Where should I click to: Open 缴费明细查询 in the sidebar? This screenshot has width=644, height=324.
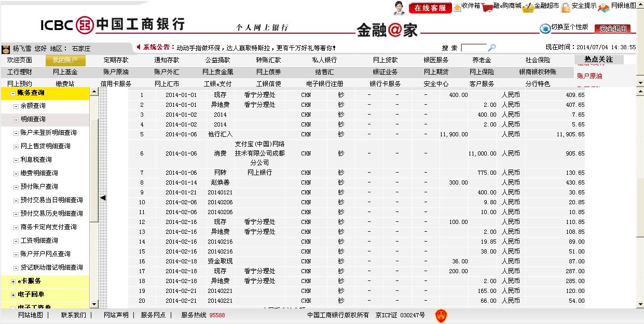tap(39, 173)
